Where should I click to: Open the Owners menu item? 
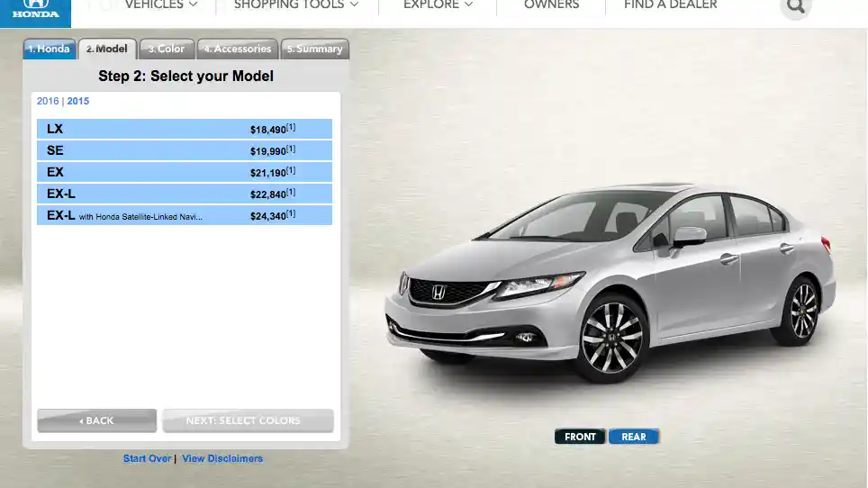[x=551, y=5]
